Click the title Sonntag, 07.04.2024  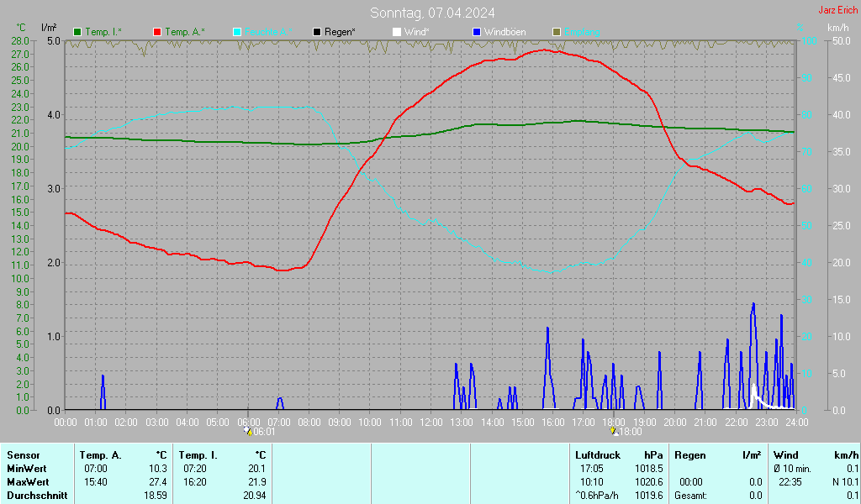pos(432,13)
